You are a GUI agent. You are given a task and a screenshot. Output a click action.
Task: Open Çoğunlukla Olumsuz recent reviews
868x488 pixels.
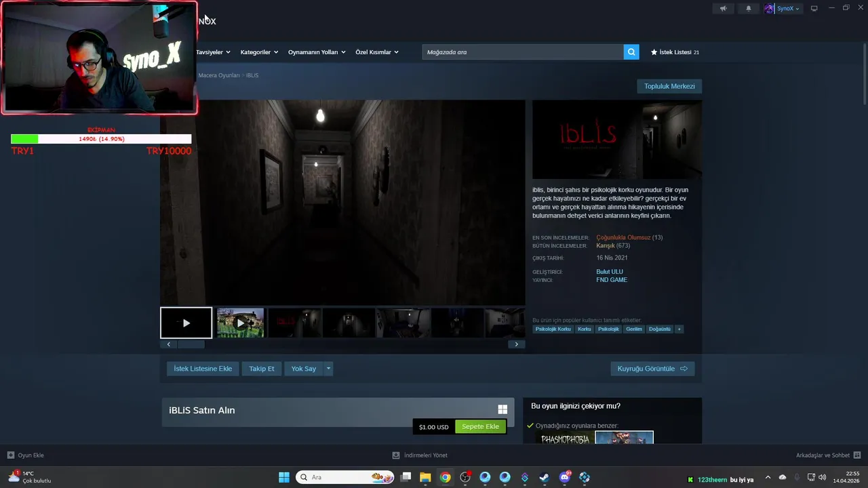point(623,238)
